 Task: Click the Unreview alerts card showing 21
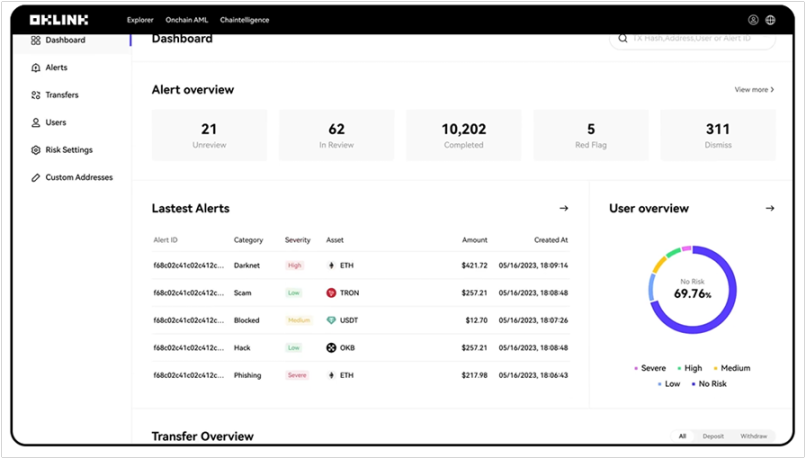tap(209, 135)
